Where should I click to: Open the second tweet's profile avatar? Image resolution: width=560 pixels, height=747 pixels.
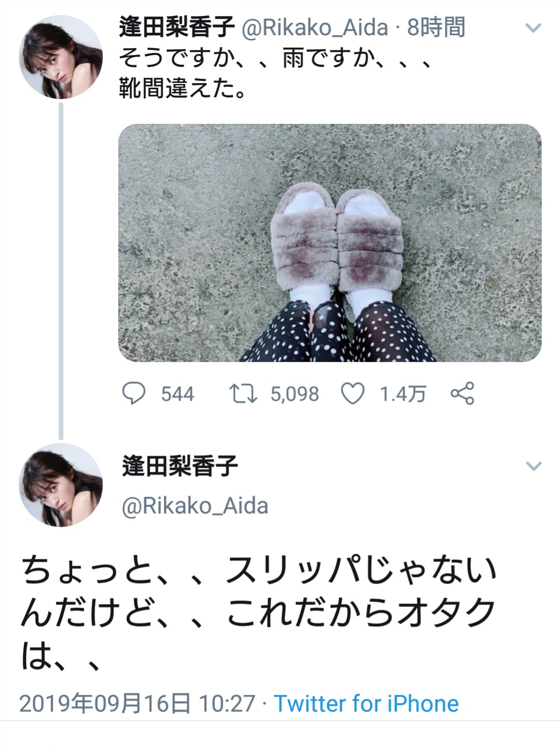pyautogui.click(x=61, y=485)
